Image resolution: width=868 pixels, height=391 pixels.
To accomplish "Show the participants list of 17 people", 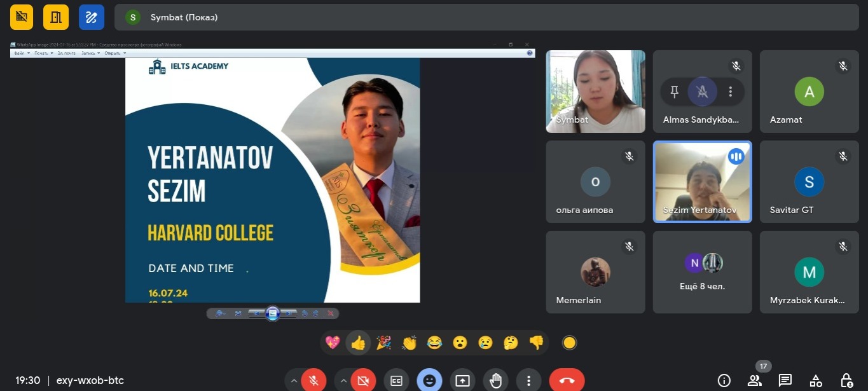I will 755,380.
